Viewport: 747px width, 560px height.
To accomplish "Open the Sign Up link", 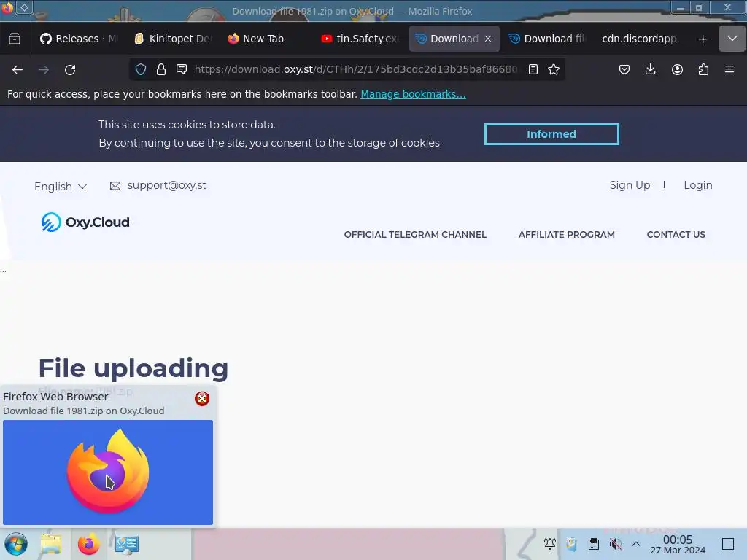I will [x=630, y=185].
